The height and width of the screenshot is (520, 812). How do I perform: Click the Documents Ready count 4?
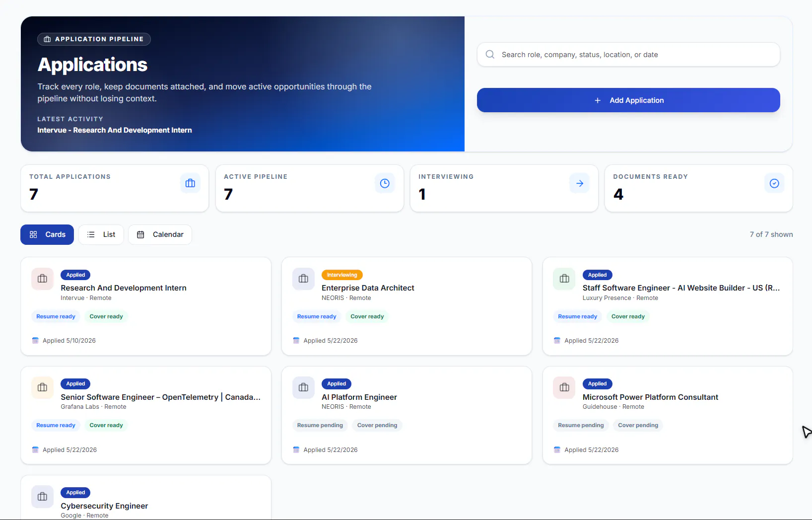(x=618, y=194)
